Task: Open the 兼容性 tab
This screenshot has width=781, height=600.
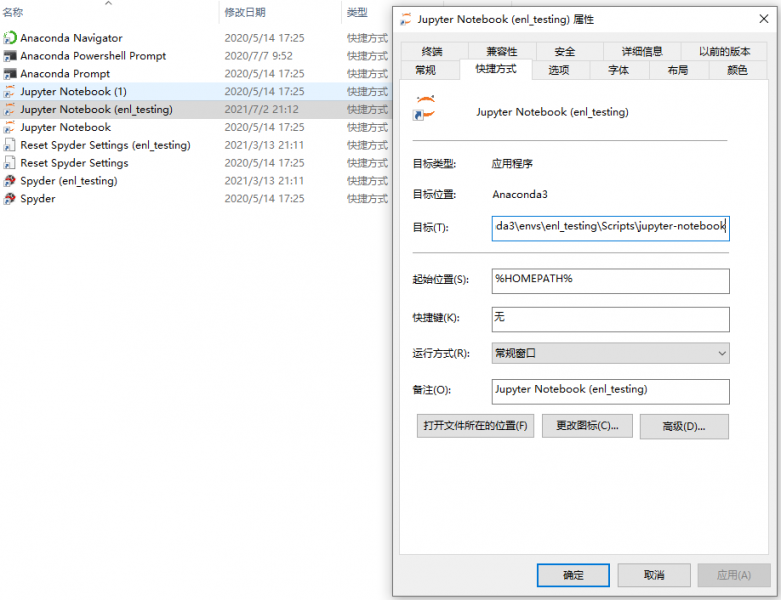Action: point(504,52)
